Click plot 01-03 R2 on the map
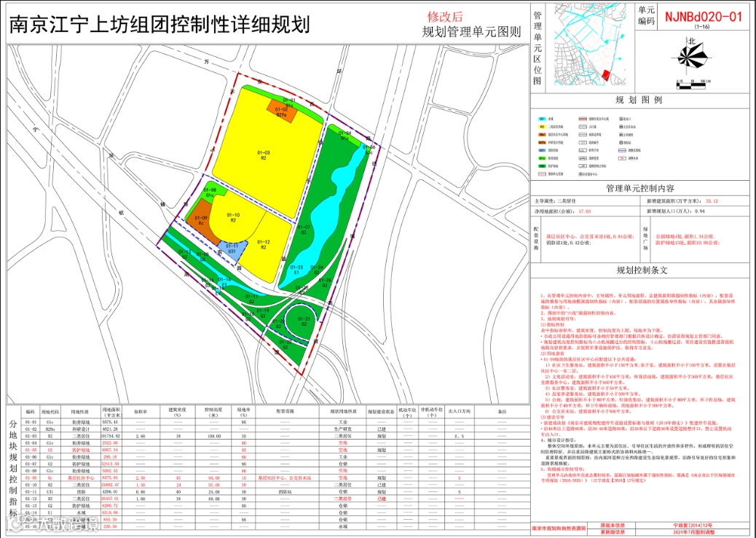Screen dimensions: 756x538 click(x=264, y=155)
